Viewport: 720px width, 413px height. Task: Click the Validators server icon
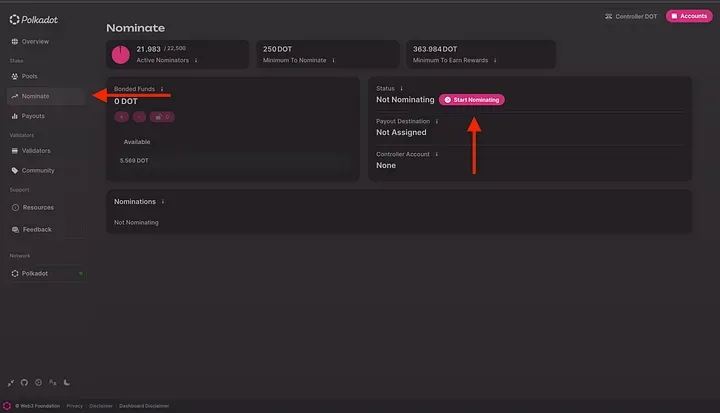(15, 151)
